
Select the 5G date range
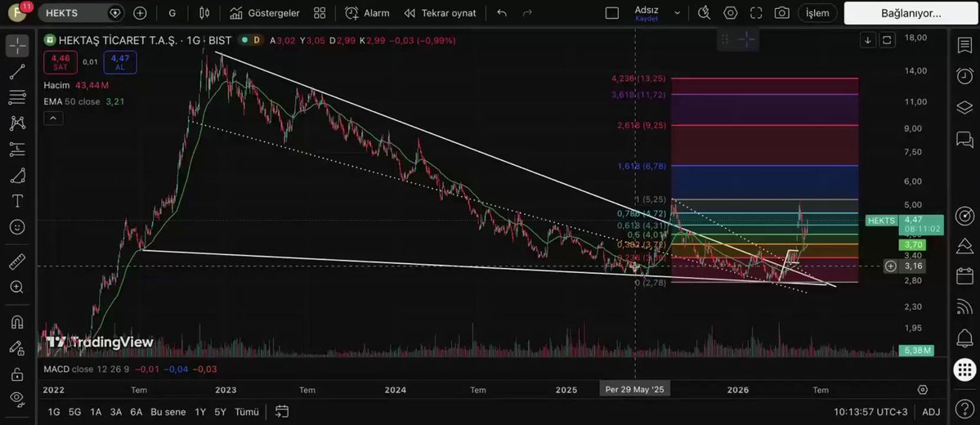pyautogui.click(x=75, y=412)
